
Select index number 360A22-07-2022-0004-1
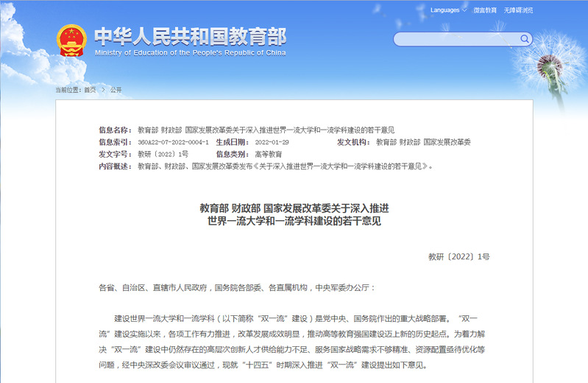coord(173,142)
